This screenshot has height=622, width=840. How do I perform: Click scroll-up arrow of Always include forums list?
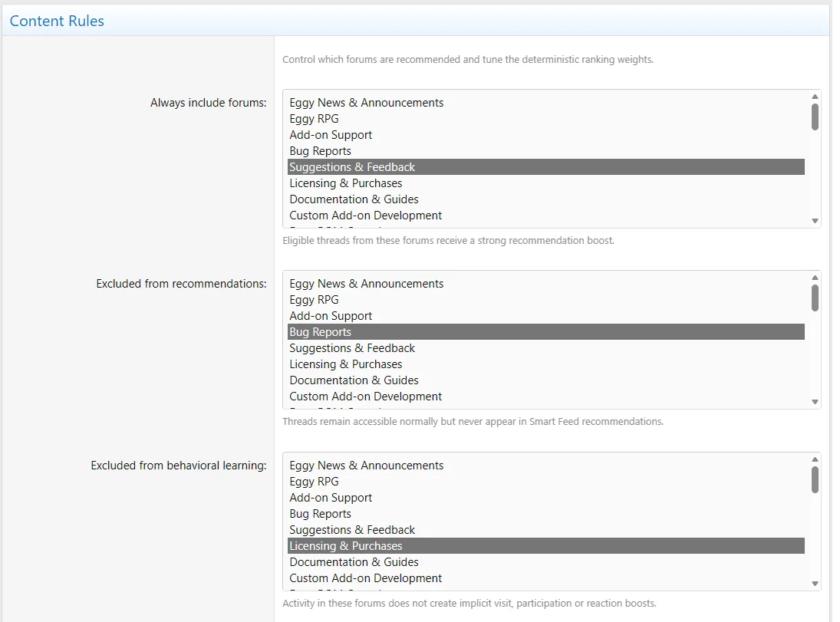click(815, 97)
